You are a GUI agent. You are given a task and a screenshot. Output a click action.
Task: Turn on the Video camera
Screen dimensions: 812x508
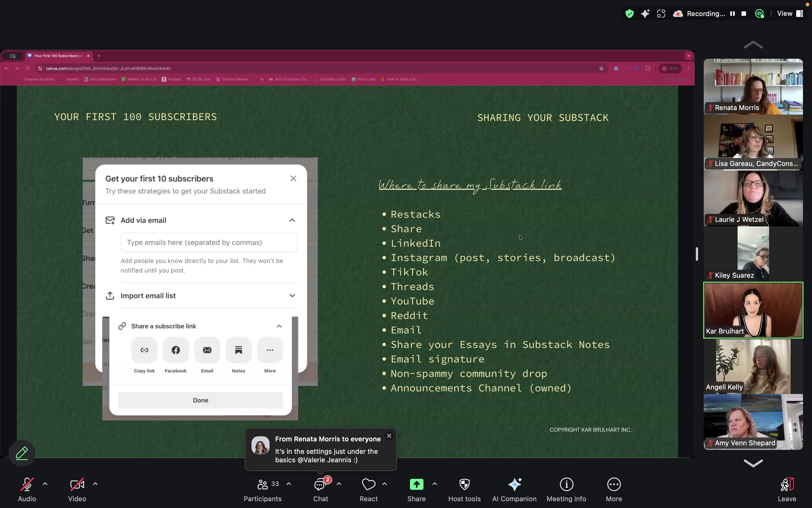[x=77, y=485]
